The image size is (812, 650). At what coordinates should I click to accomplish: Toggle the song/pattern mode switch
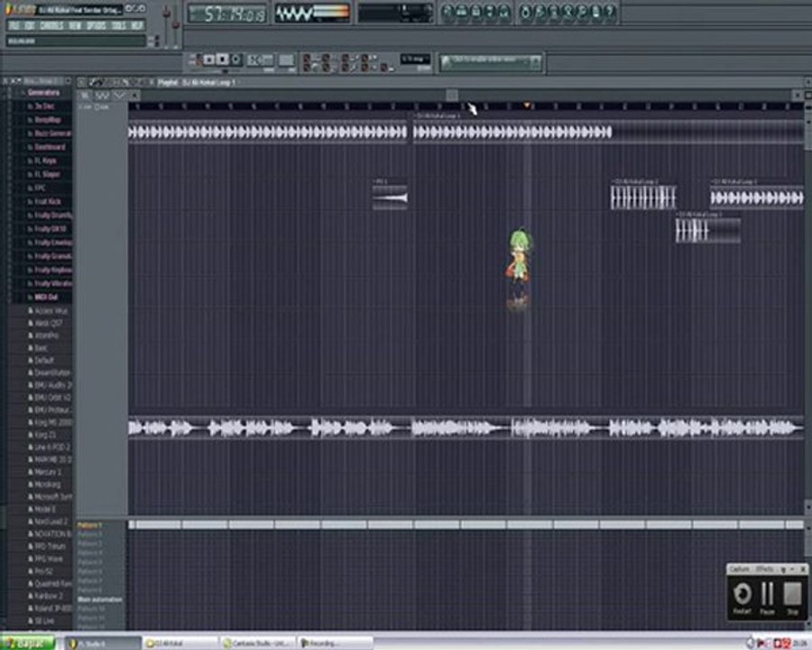(x=197, y=60)
